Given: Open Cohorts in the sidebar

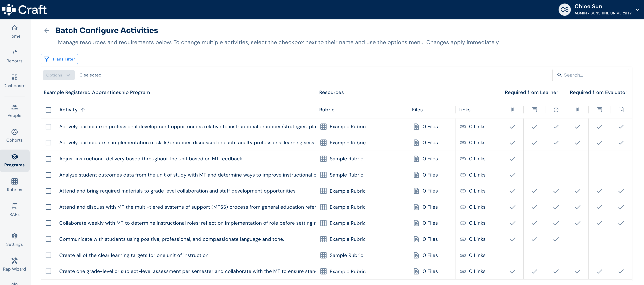Looking at the screenshot, I should point(14,136).
